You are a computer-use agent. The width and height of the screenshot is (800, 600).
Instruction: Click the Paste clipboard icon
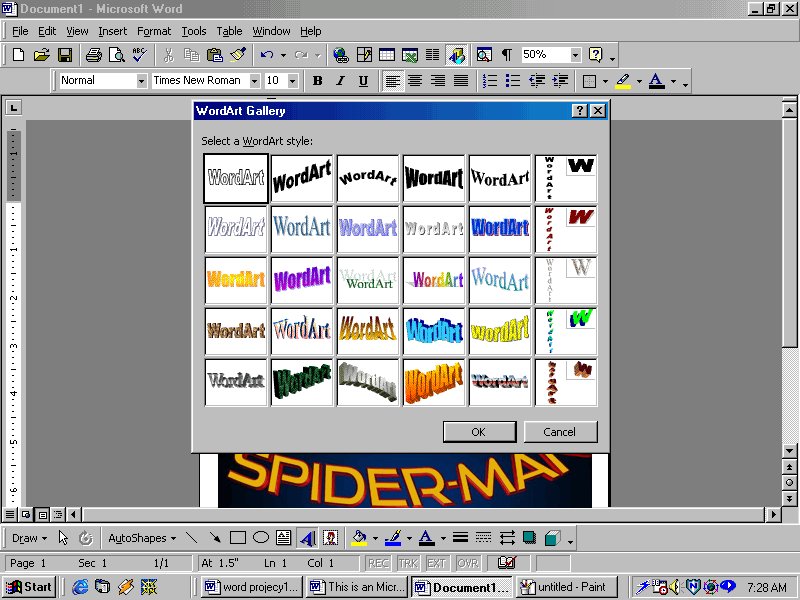pos(215,55)
